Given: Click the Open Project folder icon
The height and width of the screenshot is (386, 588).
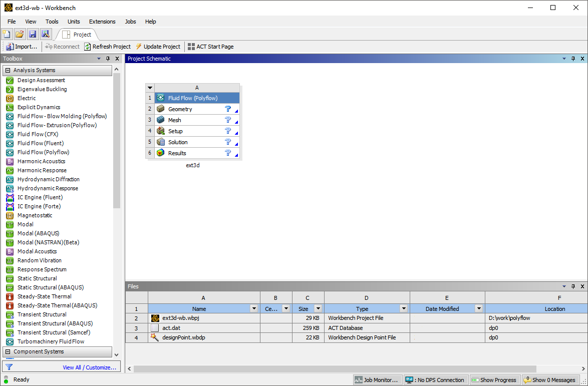Looking at the screenshot, I should (20, 35).
